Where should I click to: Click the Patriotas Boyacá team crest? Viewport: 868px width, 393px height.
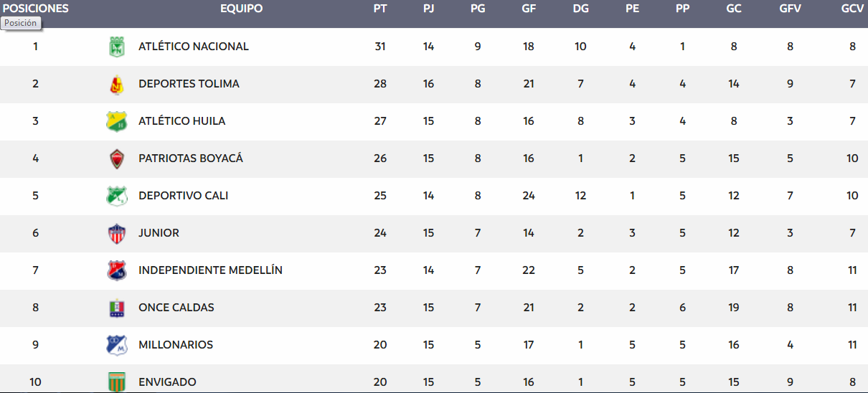(x=116, y=158)
